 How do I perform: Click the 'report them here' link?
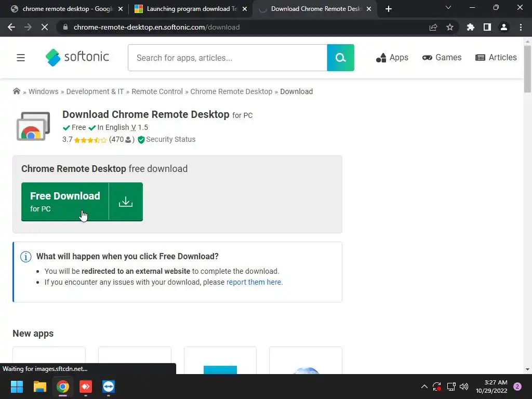pyautogui.click(x=254, y=282)
